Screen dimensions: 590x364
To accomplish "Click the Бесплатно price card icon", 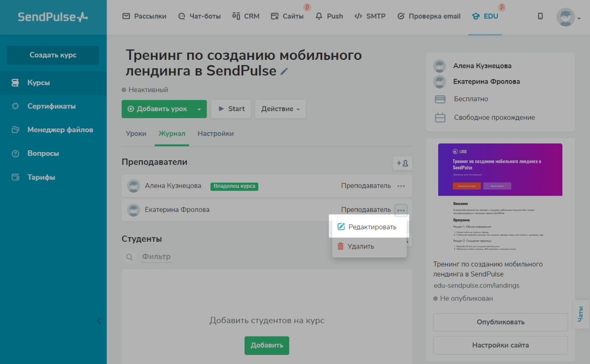I will 440,100.
